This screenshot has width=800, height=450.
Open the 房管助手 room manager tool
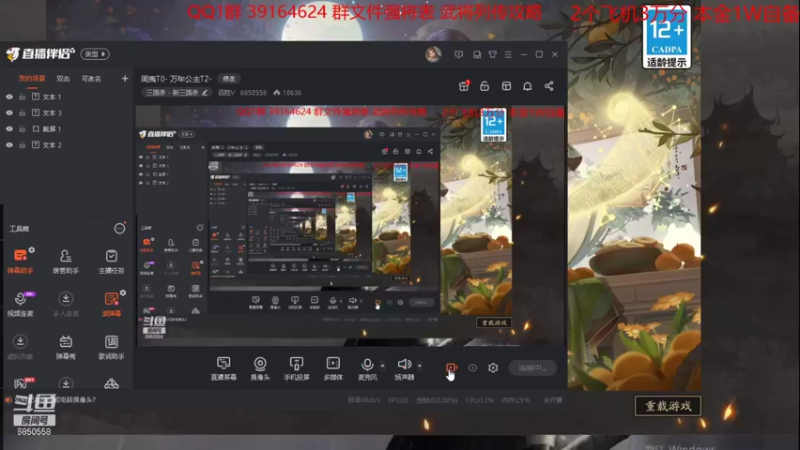coord(65,261)
